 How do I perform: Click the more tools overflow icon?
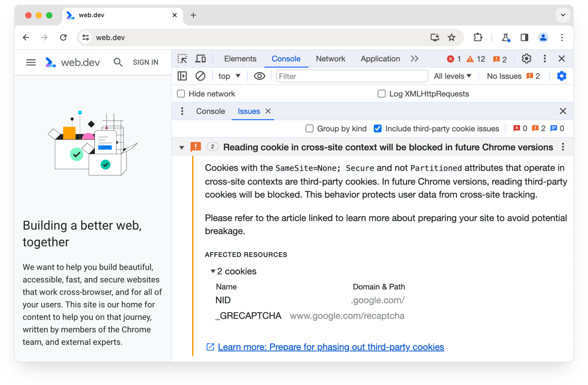pyautogui.click(x=414, y=58)
